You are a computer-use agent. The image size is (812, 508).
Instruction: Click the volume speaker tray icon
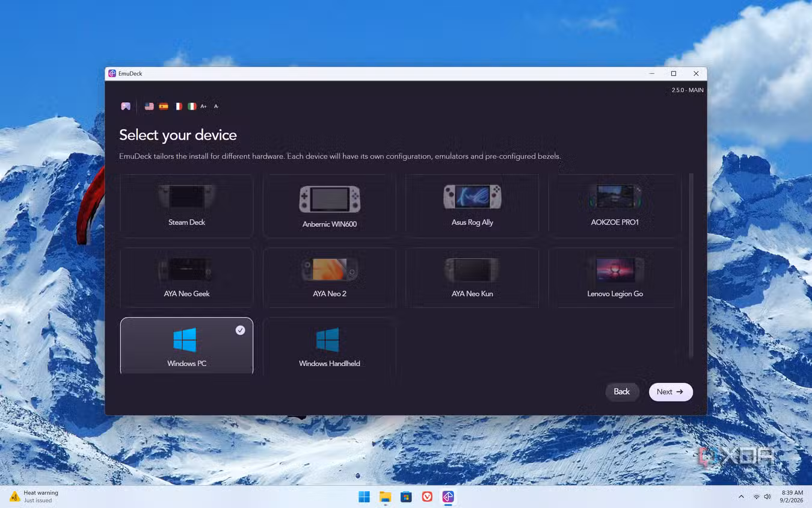tap(767, 497)
